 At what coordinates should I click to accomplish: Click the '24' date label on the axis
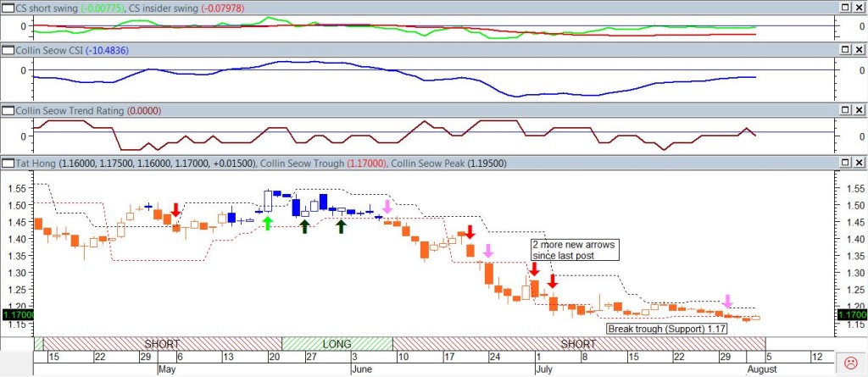pos(494,357)
